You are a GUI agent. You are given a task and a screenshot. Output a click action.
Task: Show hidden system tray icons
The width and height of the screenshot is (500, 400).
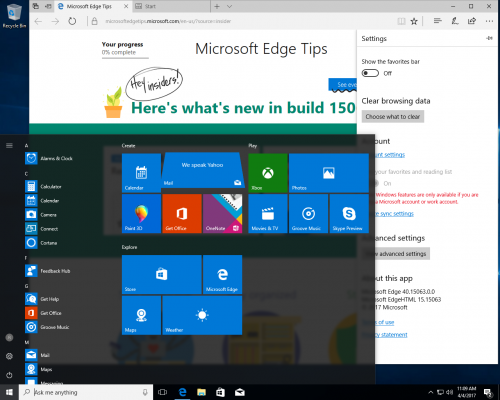coord(431,392)
